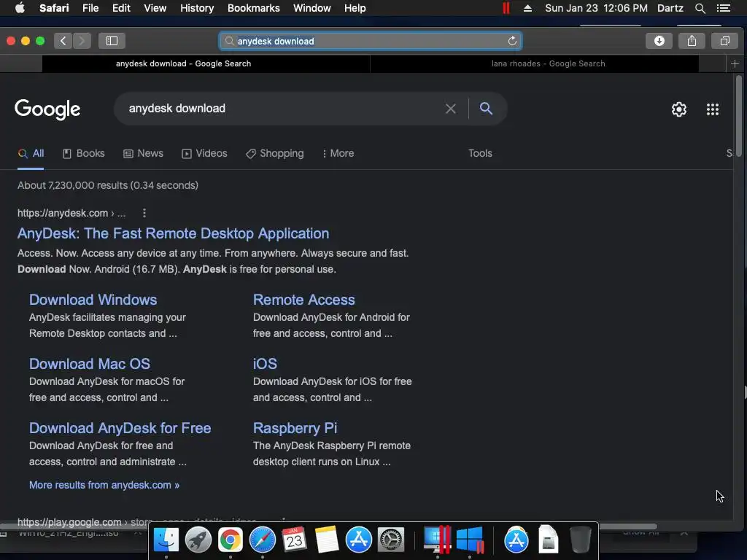Click the Safari compass icon in the Dock
The height and width of the screenshot is (560, 747).
[263, 540]
